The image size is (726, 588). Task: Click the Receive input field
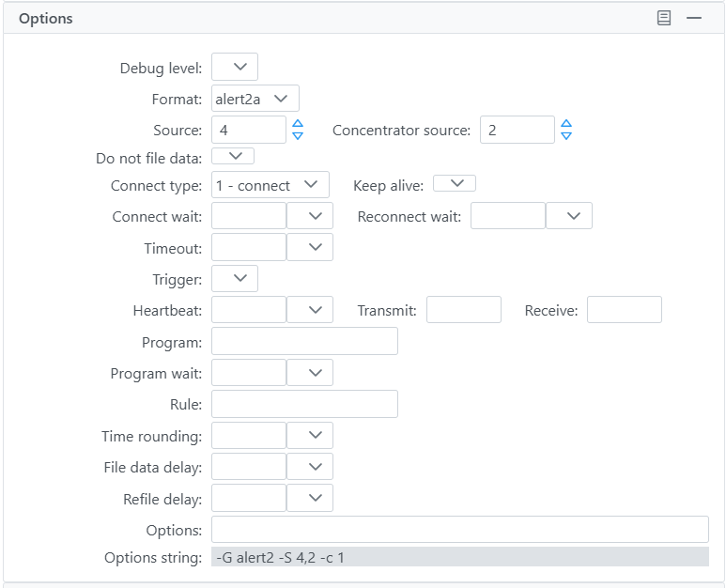[x=625, y=310]
